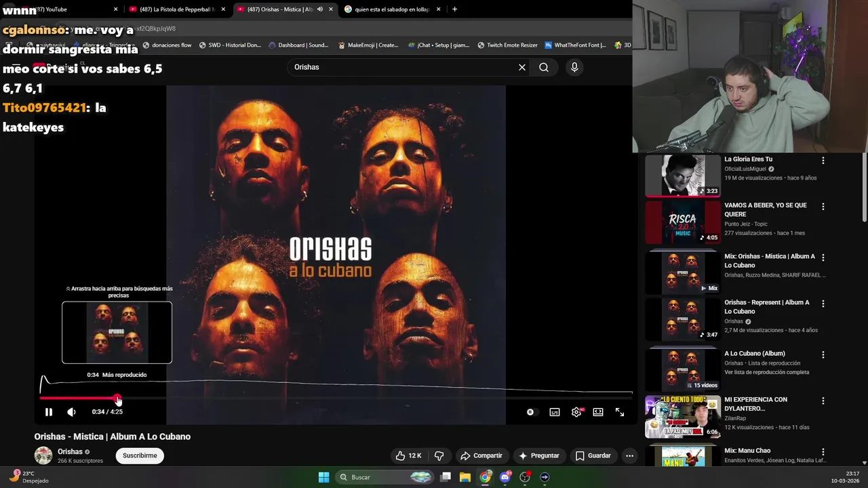Viewport: 868px width, 488px height.
Task: Open WhatTheFont bookmark
Action: [x=576, y=45]
